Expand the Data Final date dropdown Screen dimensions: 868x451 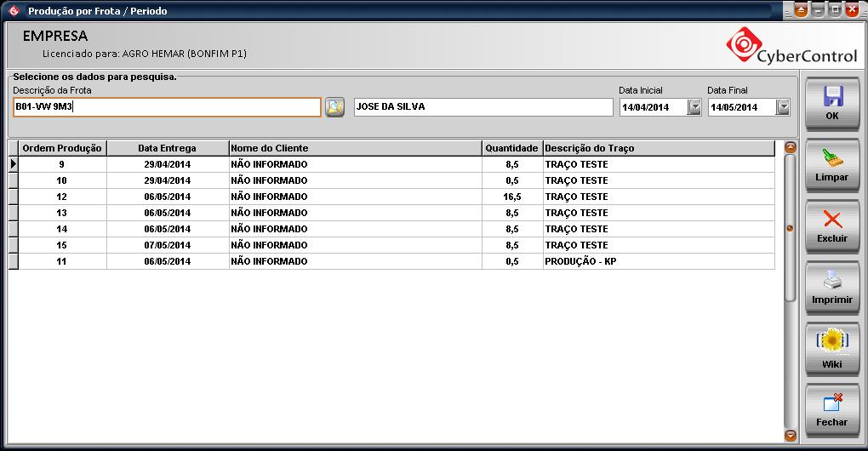pyautogui.click(x=783, y=107)
